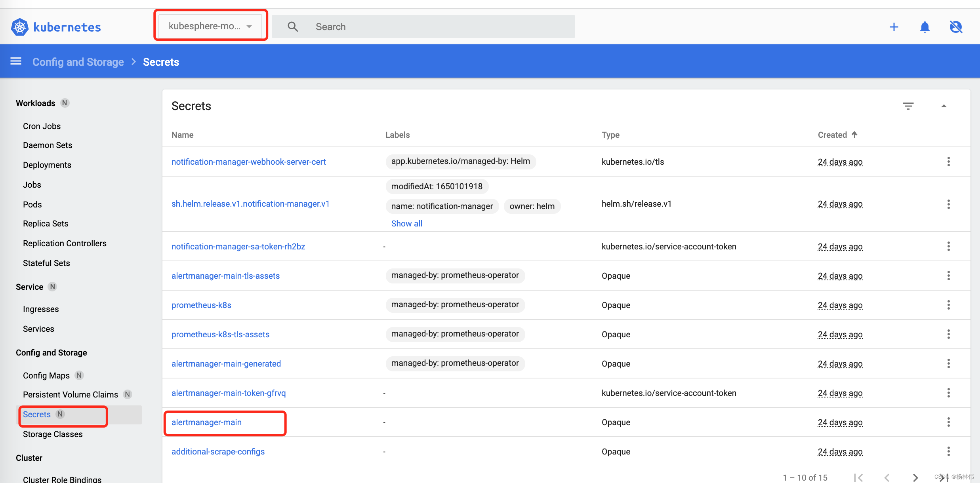Collapse the Secrets card with arrow

(x=944, y=106)
